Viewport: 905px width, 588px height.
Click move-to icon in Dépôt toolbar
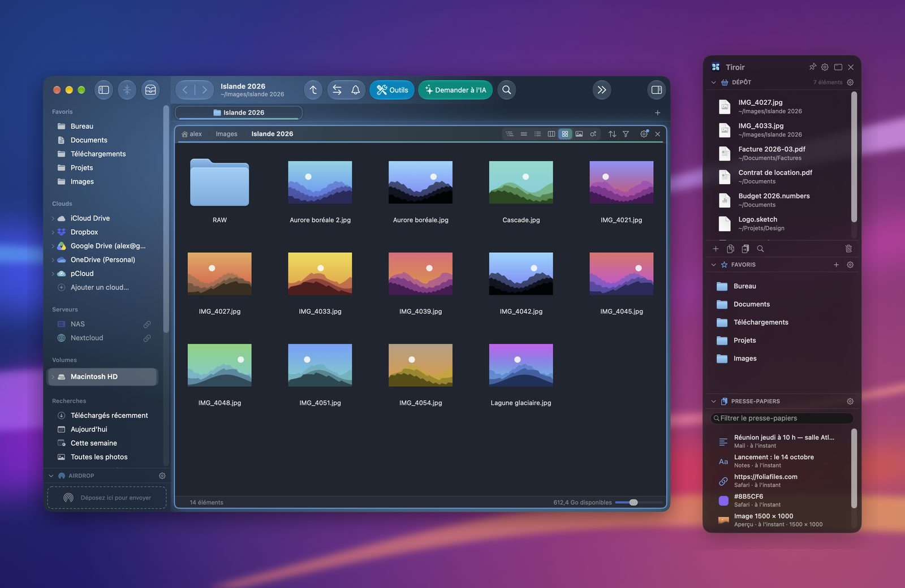[745, 249]
